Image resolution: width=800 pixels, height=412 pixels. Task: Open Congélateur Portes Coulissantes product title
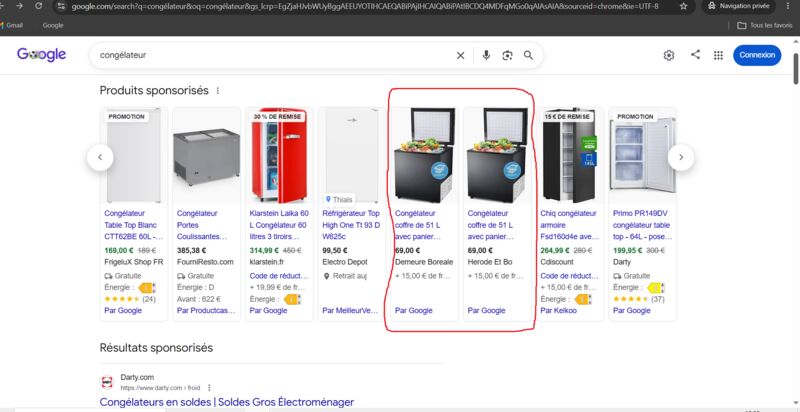coord(202,225)
